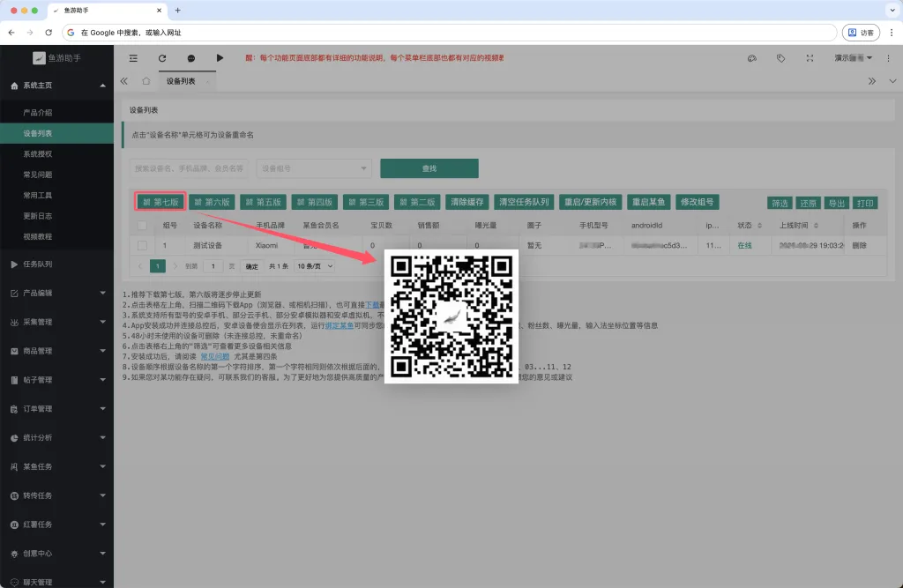The width and height of the screenshot is (903, 588).
Task: Click 重启某鱼 button
Action: click(x=648, y=202)
